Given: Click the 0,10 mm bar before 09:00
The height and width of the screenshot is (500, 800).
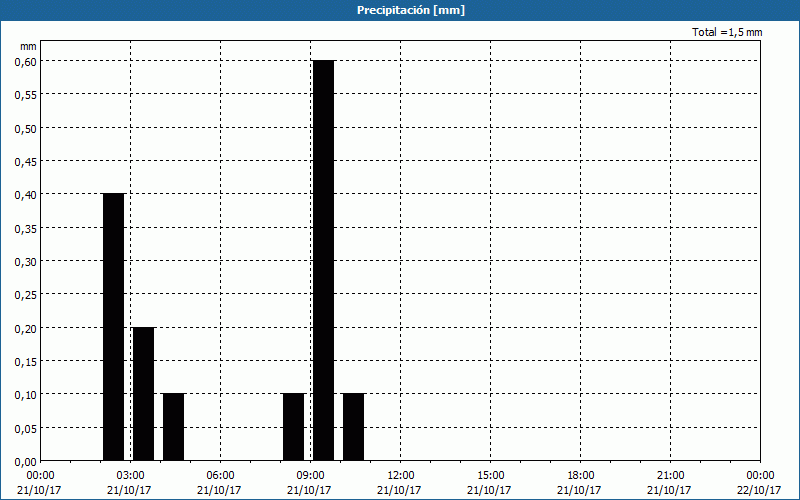Looking at the screenshot, I should tap(293, 427).
